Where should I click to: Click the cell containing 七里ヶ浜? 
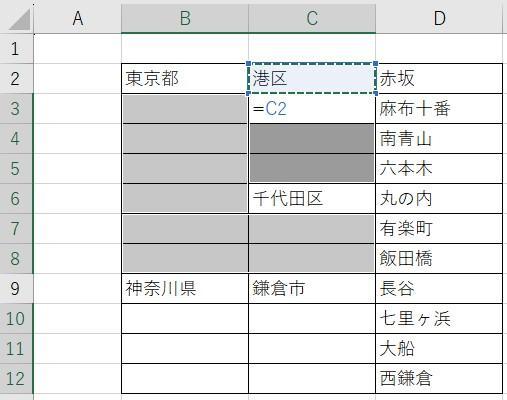pyautogui.click(x=439, y=318)
